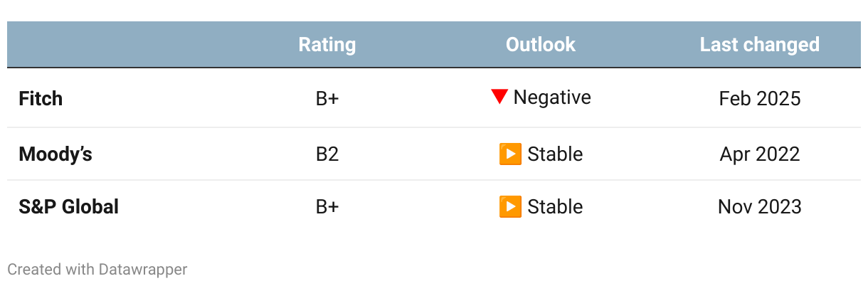Click S&P Global's B+ rating cell
This screenshot has width=868, height=286.
point(327,207)
